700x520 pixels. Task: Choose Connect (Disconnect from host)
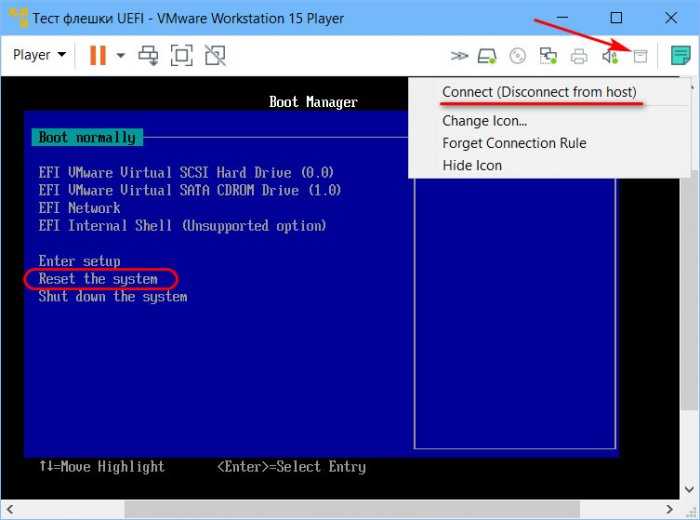pos(539,92)
